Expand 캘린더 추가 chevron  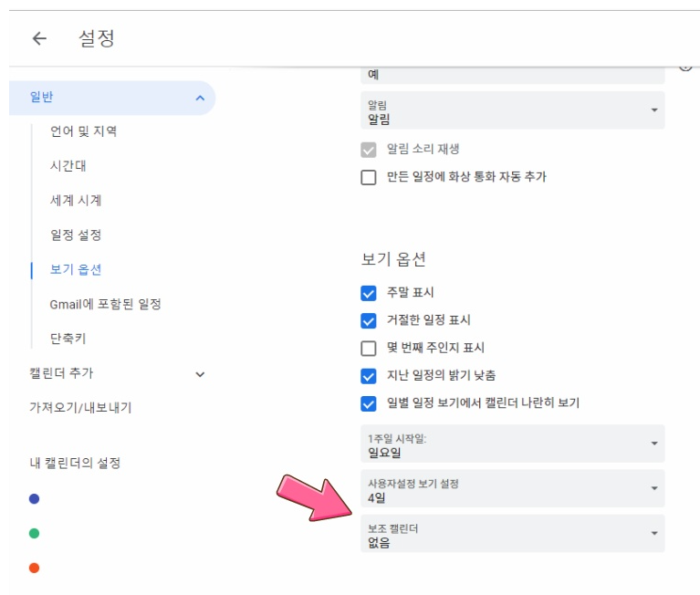[x=200, y=374]
